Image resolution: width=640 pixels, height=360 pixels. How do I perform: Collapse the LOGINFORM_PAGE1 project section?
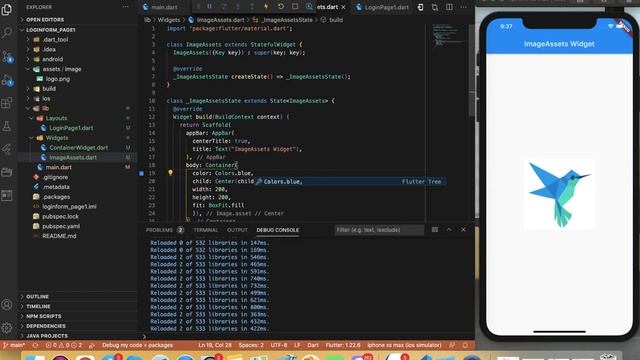click(x=51, y=30)
